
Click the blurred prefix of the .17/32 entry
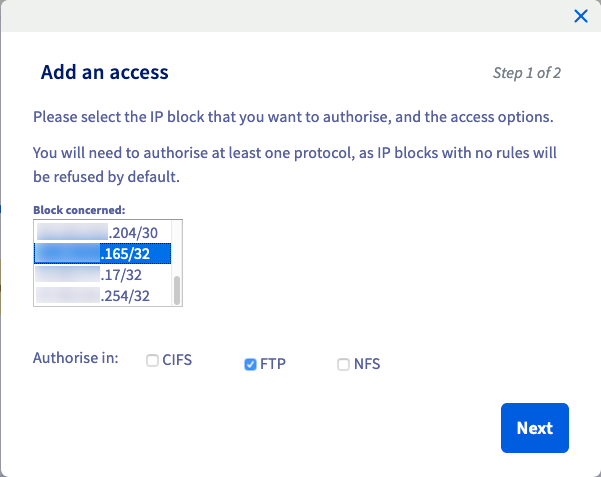tap(68, 275)
